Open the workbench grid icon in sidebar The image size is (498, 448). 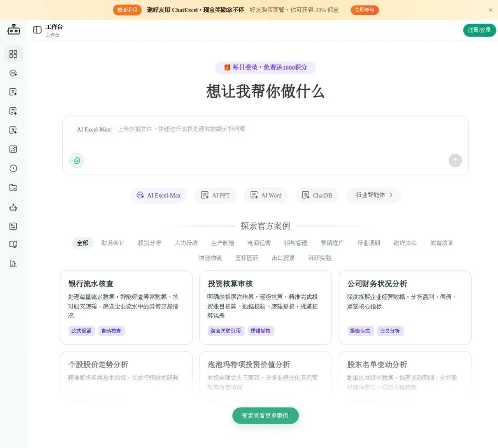[x=13, y=54]
